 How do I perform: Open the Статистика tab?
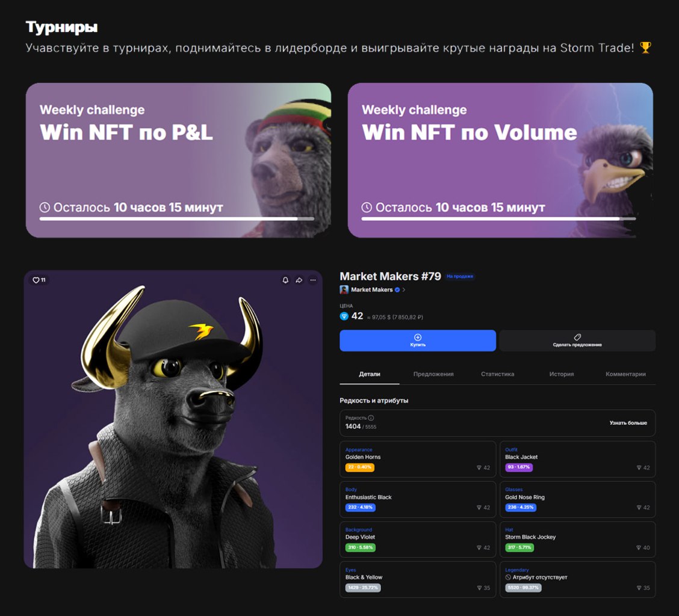(498, 374)
